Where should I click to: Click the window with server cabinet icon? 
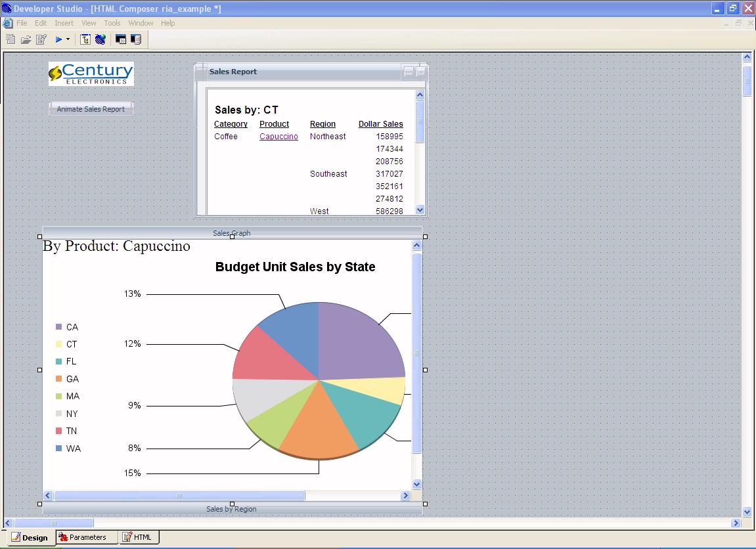[x=136, y=39]
